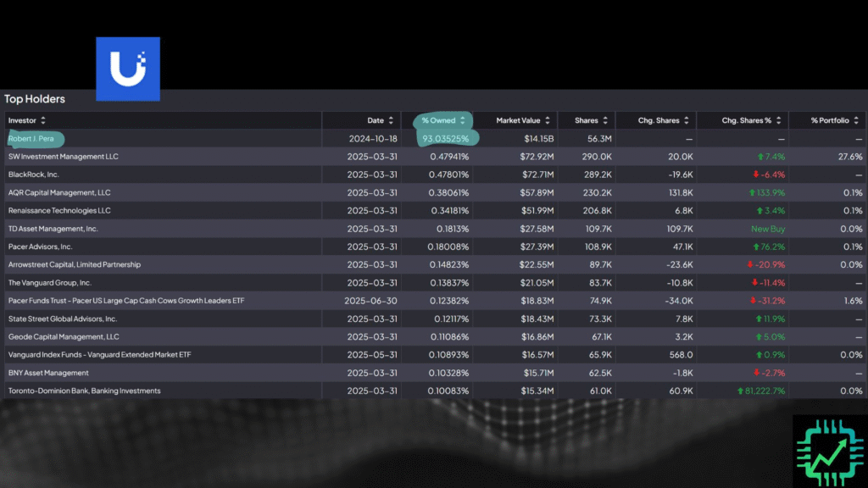Sort by Investor column arrows
This screenshot has width=868, height=488.
click(x=42, y=120)
